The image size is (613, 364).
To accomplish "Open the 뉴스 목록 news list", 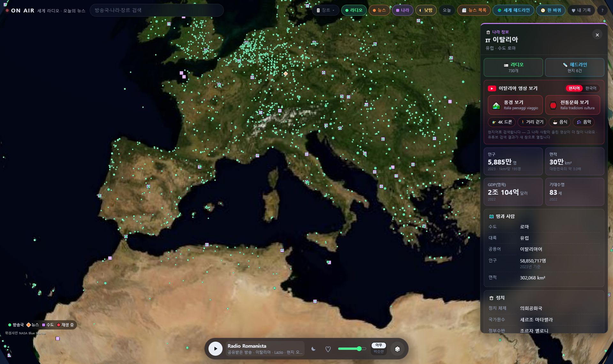I will click(474, 10).
